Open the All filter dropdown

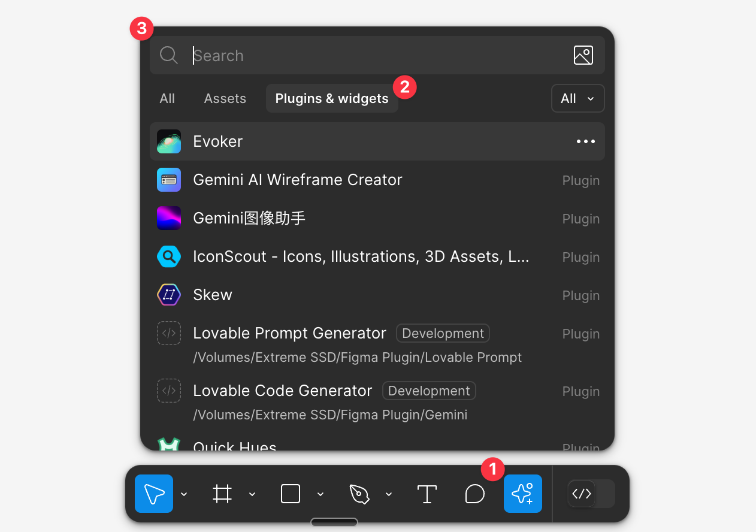click(577, 98)
